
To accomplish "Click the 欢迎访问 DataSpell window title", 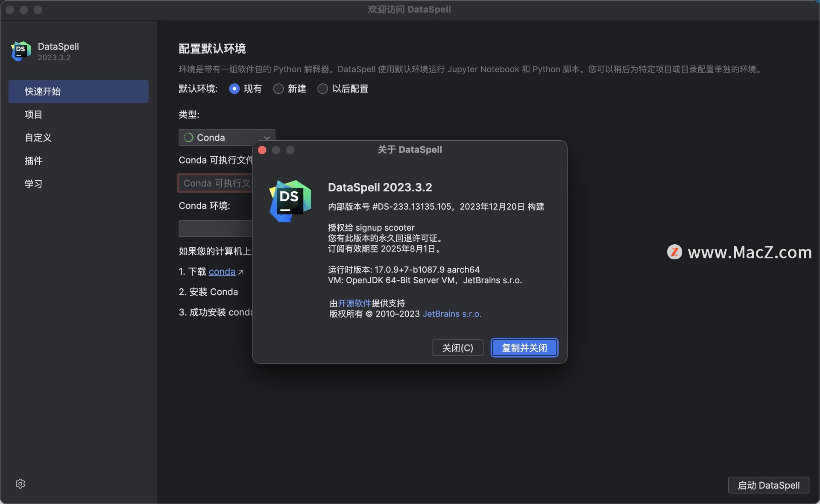I will tap(409, 9).
